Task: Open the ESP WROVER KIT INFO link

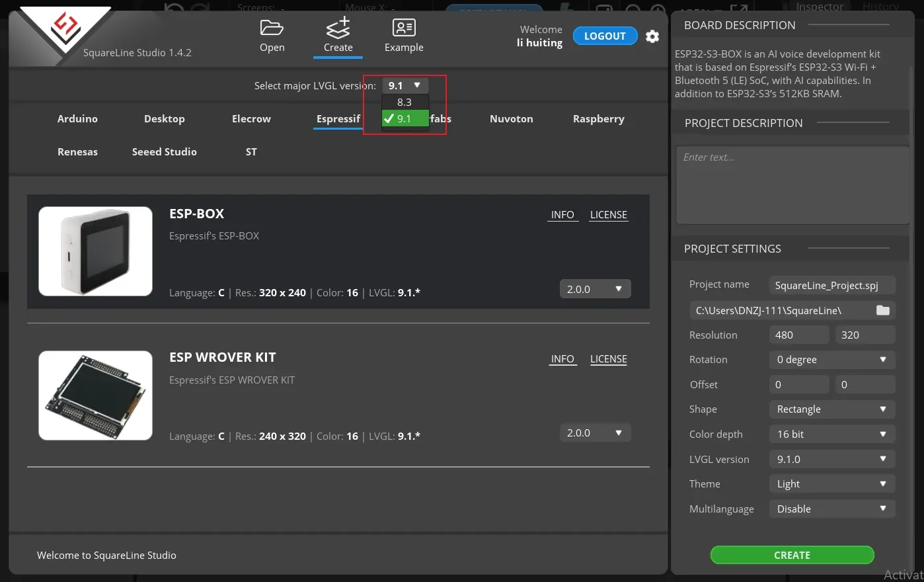Action: (562, 359)
